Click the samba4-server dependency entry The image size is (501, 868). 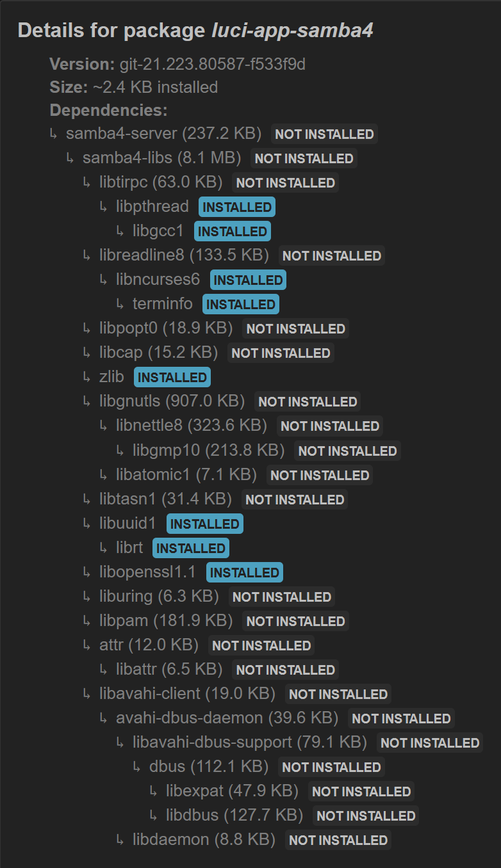click(x=163, y=134)
